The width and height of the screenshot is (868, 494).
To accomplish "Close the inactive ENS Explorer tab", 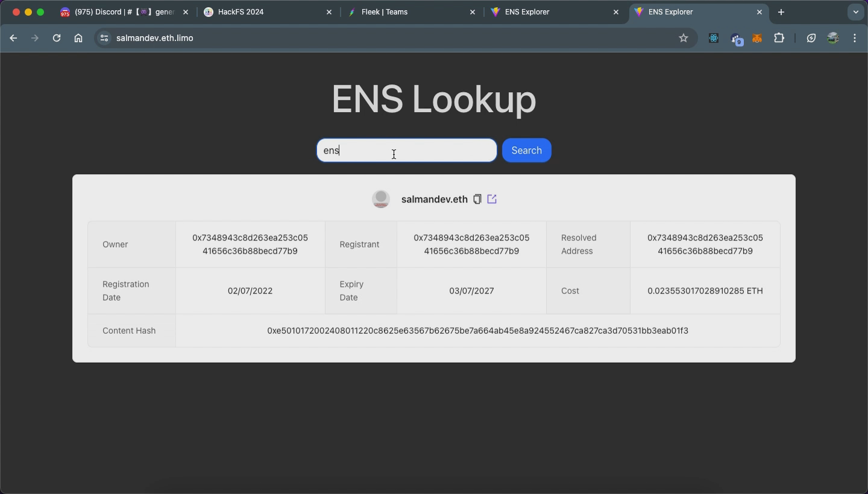I will (x=616, y=12).
